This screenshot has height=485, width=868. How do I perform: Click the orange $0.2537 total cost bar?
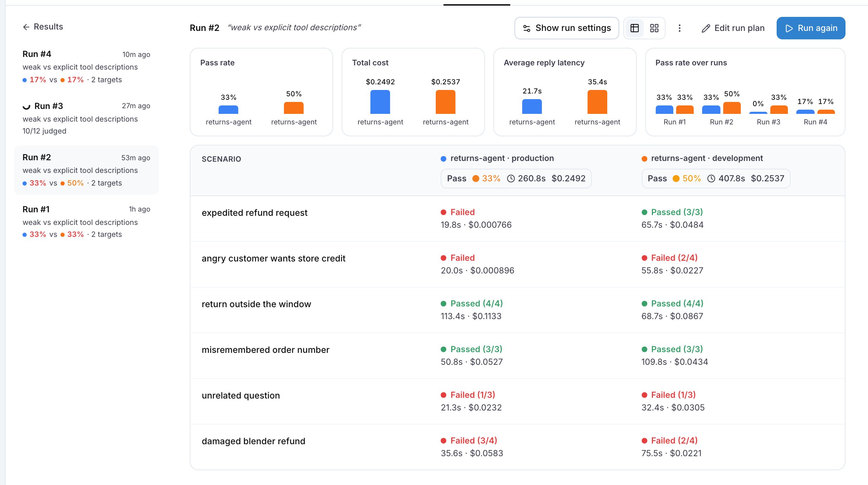tap(446, 102)
